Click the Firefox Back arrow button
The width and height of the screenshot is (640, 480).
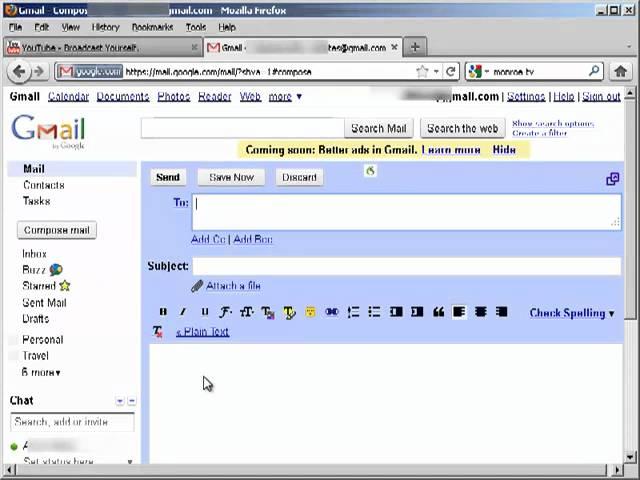(x=19, y=71)
